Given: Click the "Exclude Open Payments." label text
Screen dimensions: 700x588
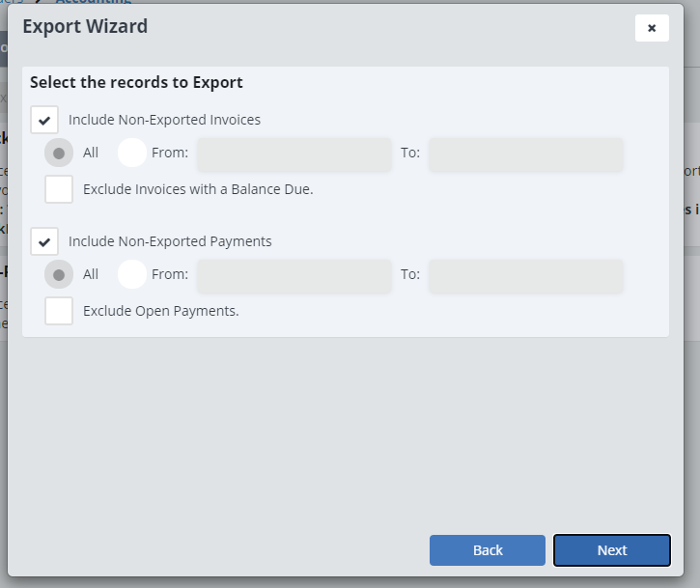Looking at the screenshot, I should (160, 311).
